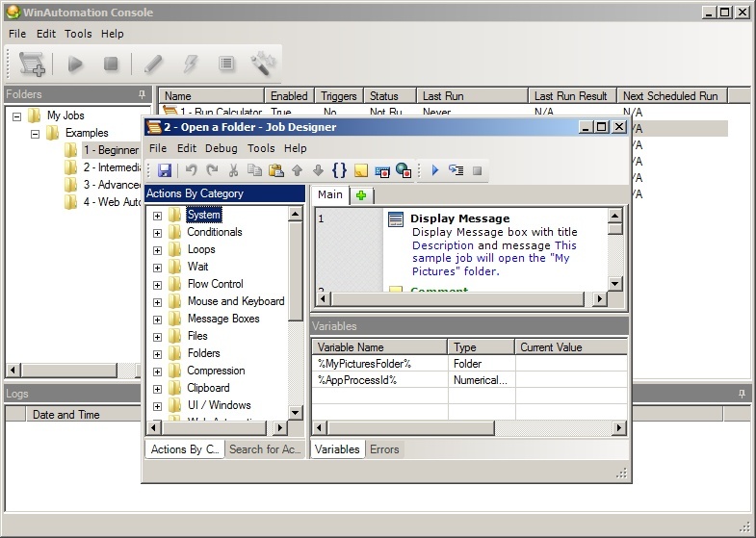Sort jobs by Next Scheduled Run column
The image size is (756, 538).
coord(672,96)
